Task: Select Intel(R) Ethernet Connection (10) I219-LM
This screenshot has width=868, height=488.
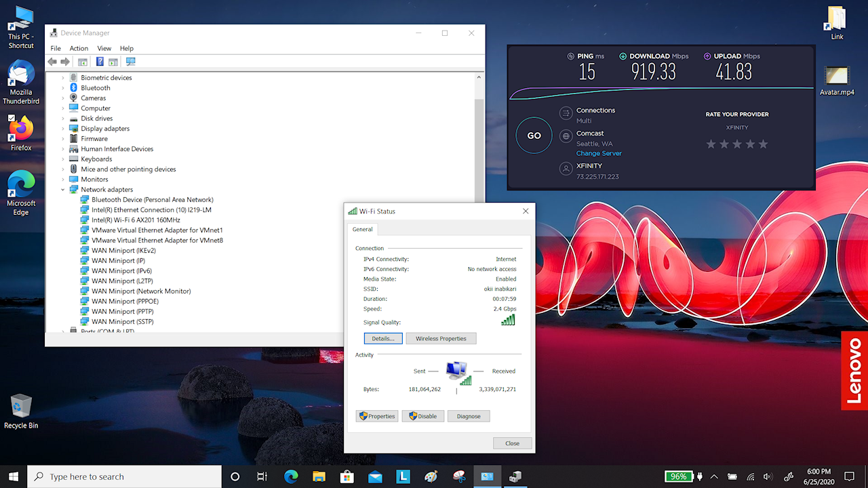Action: click(151, 210)
